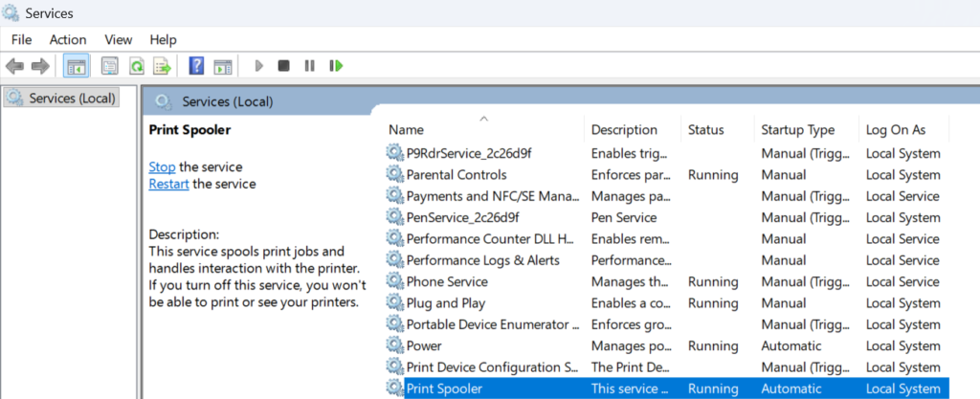Click Automatic startup type of Power
980x399 pixels.
point(791,346)
